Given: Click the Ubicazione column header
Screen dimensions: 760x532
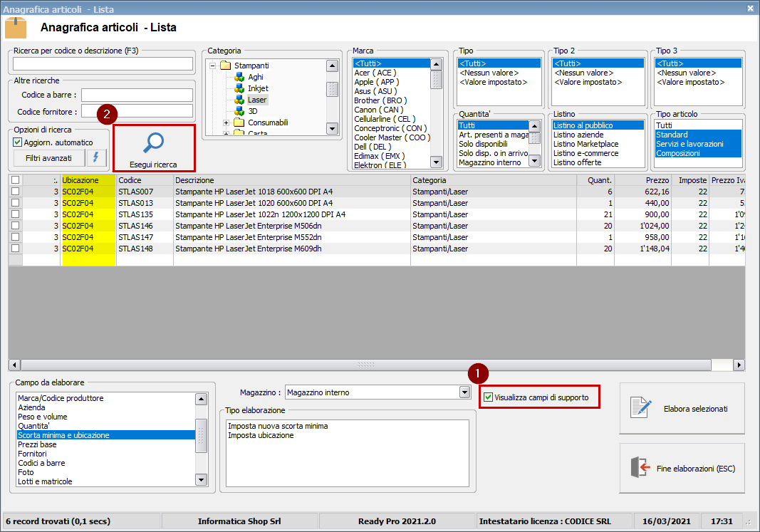Looking at the screenshot, I should point(88,180).
